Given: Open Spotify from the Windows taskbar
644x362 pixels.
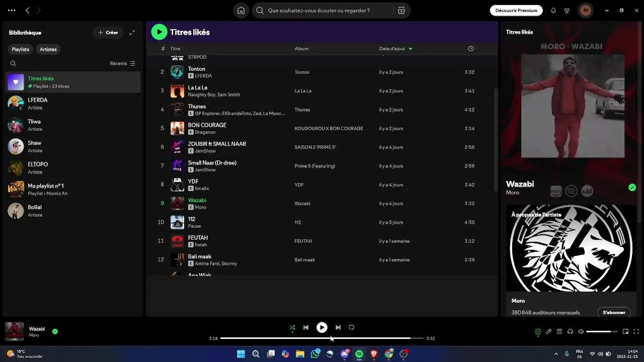Looking at the screenshot, I should pyautogui.click(x=359, y=354).
